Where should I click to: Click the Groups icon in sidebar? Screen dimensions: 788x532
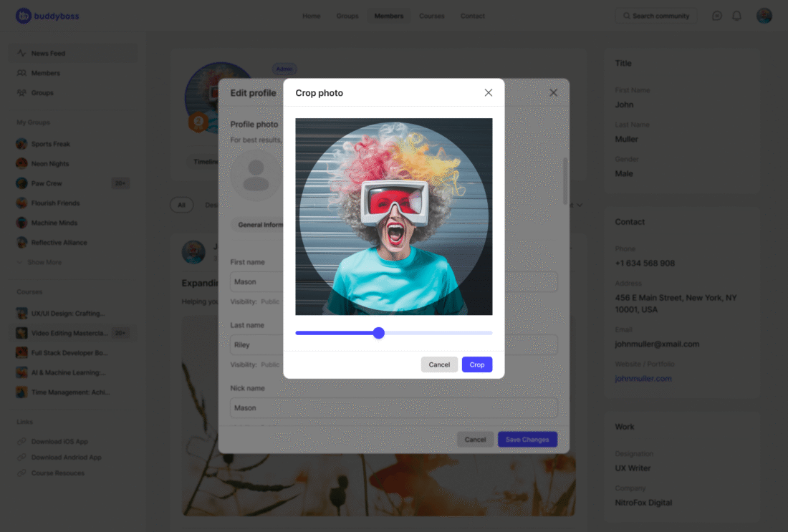click(22, 93)
